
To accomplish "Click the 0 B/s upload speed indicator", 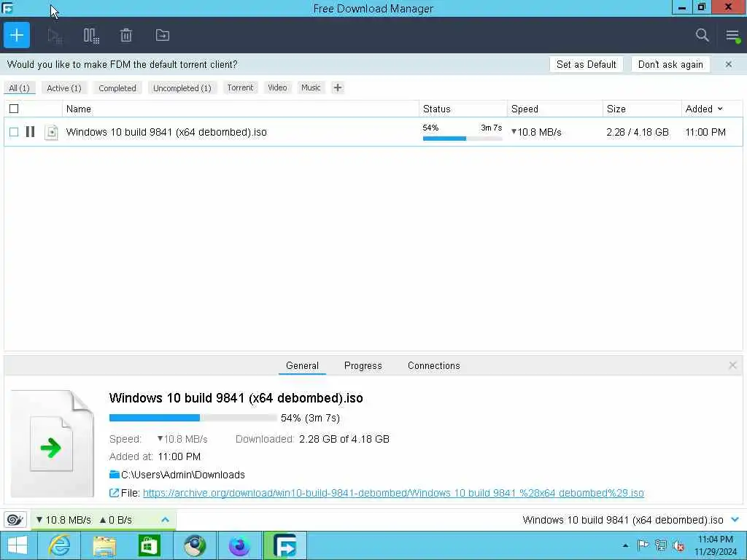I will pos(116,520).
